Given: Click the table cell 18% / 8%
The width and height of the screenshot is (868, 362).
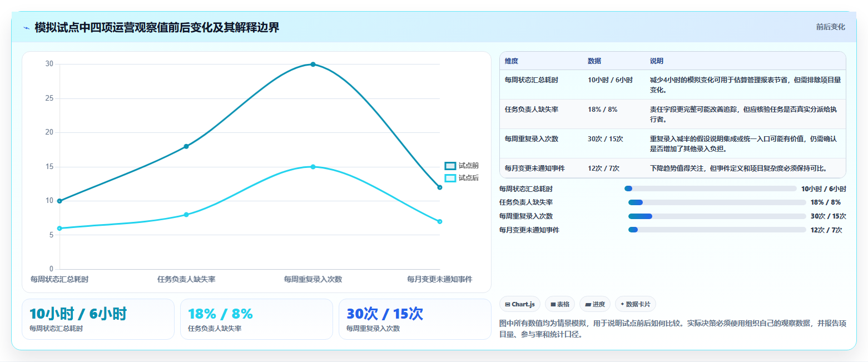Looking at the screenshot, I should point(602,110).
